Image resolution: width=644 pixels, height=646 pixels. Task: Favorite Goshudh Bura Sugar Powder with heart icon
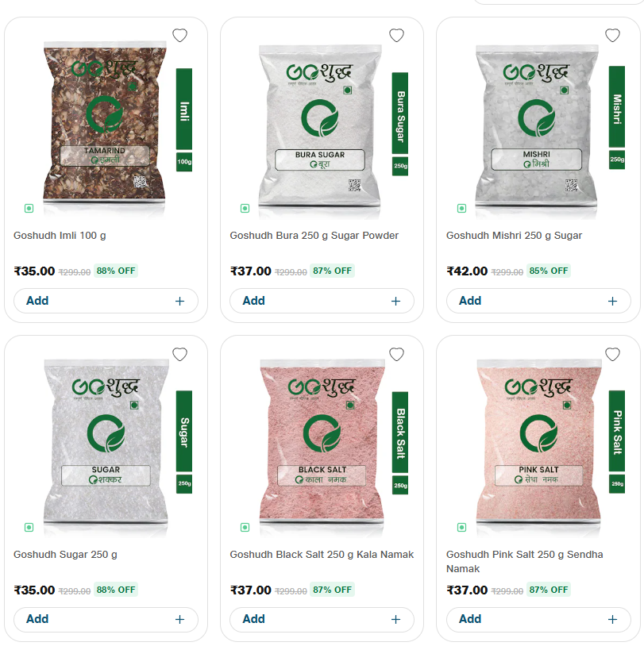click(x=396, y=36)
